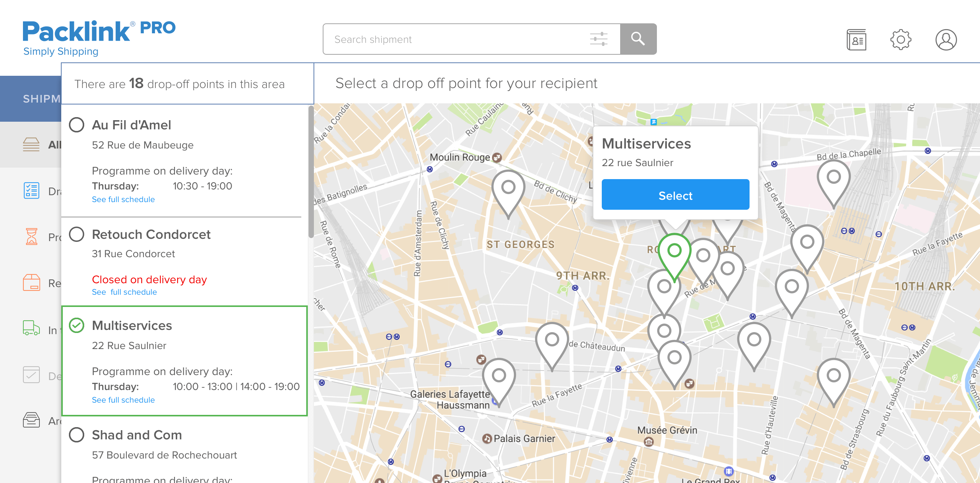The height and width of the screenshot is (483, 980).
Task: Click the Archive tray icon
Action: [31, 420]
